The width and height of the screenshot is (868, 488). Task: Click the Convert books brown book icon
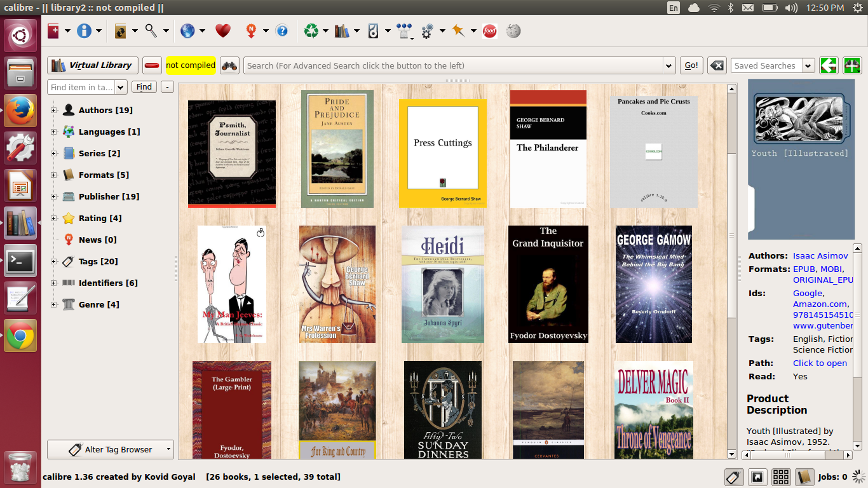pyautogui.click(x=120, y=30)
